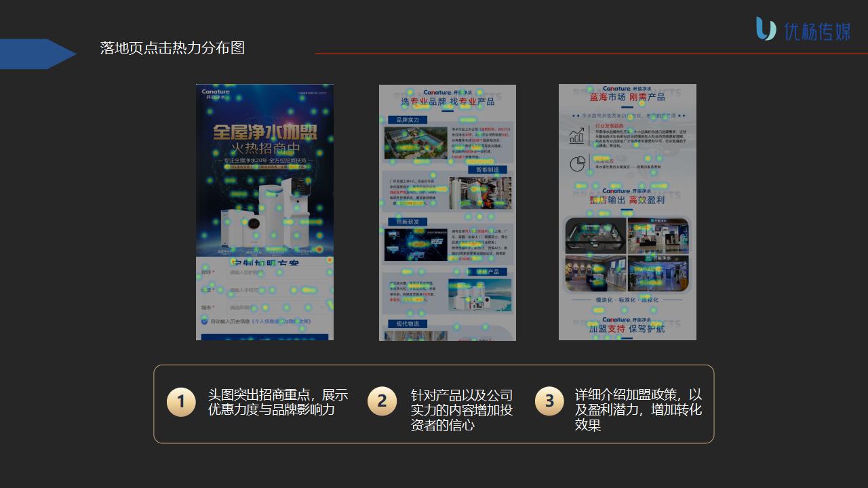
Task: Click the 加盟支持 保驾护航 heading
Action: click(627, 329)
